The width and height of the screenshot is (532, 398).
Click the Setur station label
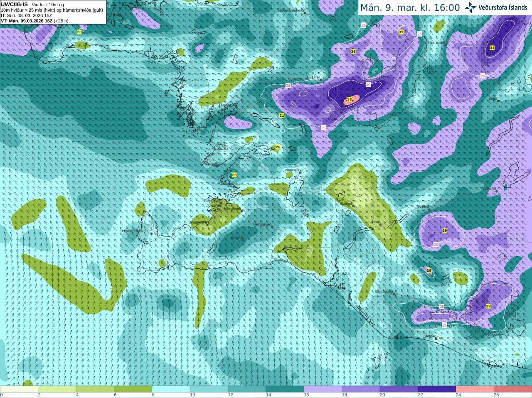pyautogui.click(x=493, y=98)
